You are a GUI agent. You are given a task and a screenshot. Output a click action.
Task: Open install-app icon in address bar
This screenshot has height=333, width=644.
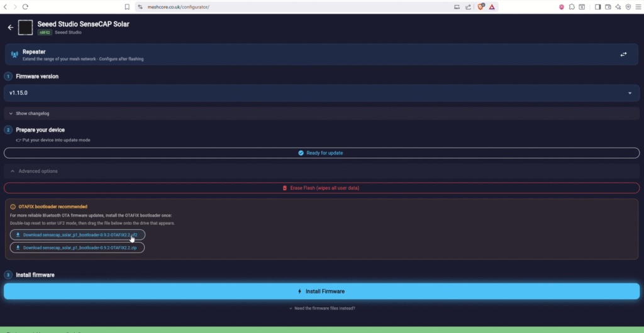(457, 7)
